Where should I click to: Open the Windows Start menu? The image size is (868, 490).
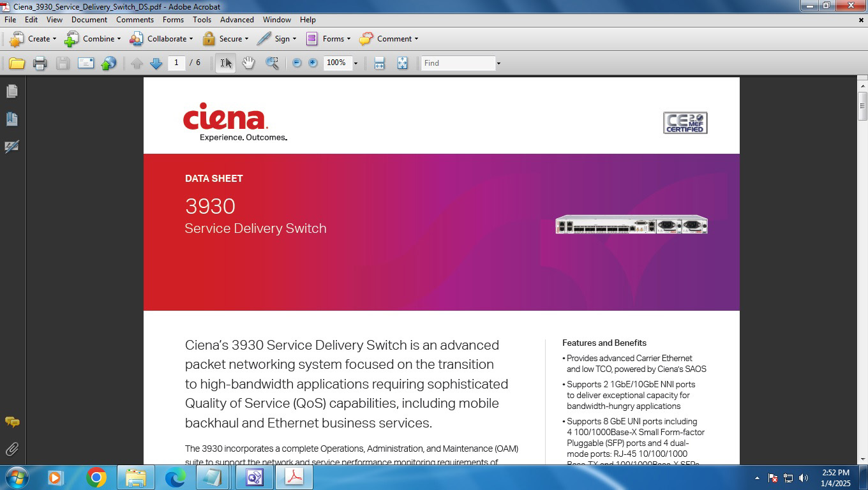tap(17, 477)
